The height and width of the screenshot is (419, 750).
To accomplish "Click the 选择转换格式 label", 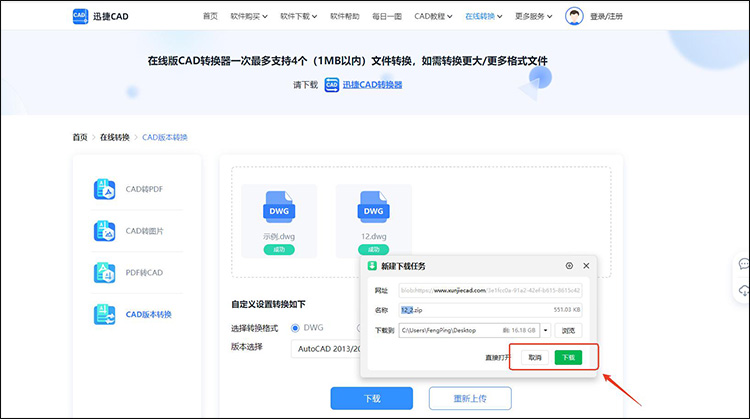I will pyautogui.click(x=254, y=328).
